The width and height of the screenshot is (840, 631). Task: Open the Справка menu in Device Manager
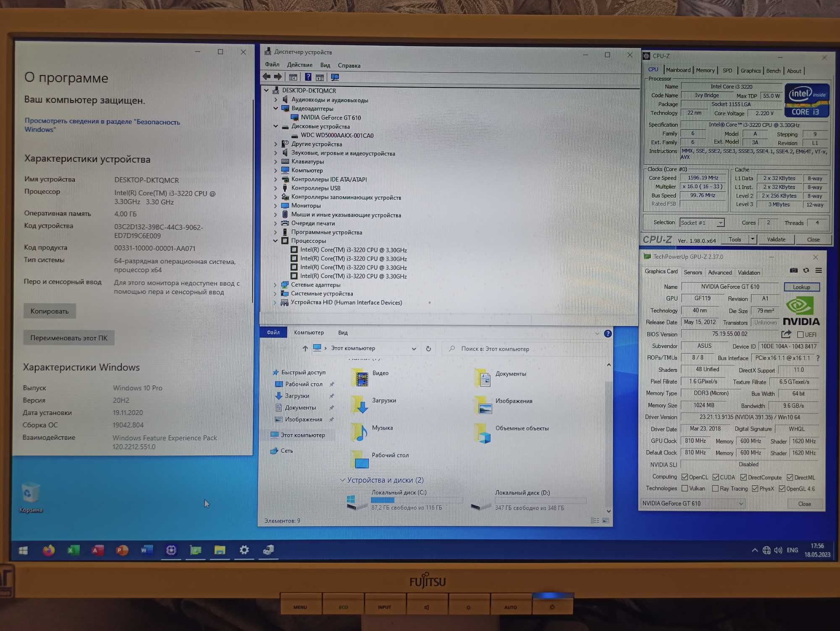coord(349,66)
